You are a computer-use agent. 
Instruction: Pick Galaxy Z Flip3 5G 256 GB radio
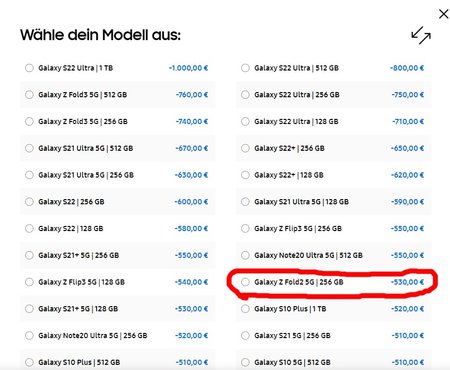(x=245, y=228)
